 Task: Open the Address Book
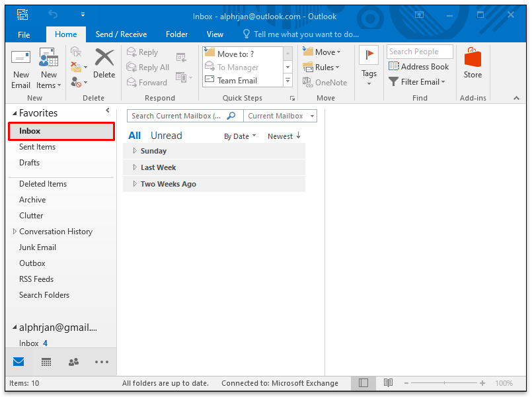[419, 67]
